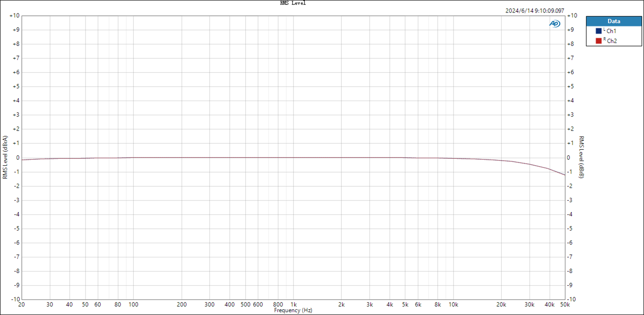Click the Frequency (Hz) axis label
This screenshot has width=644, height=315.
293,310
